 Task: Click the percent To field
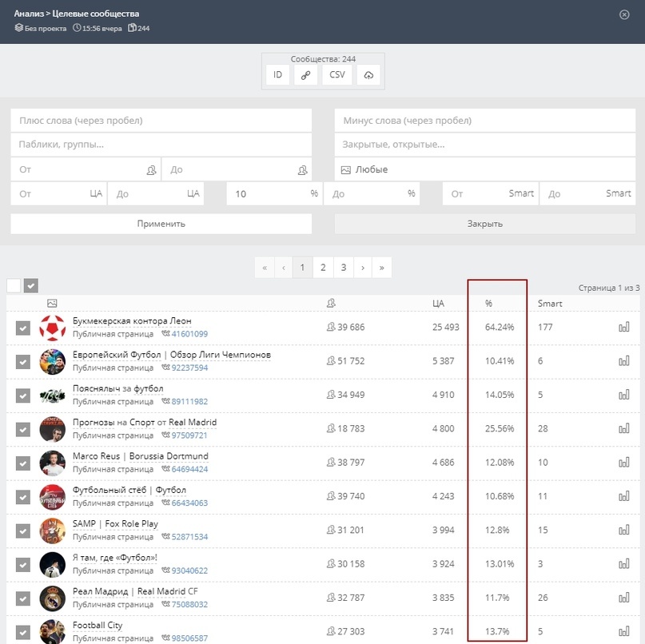pos(372,193)
